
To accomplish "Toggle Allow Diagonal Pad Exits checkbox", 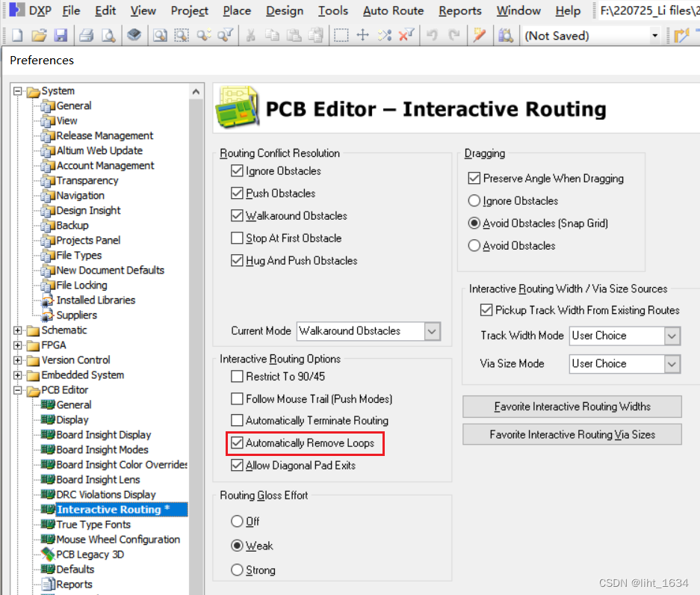I will coord(237,465).
